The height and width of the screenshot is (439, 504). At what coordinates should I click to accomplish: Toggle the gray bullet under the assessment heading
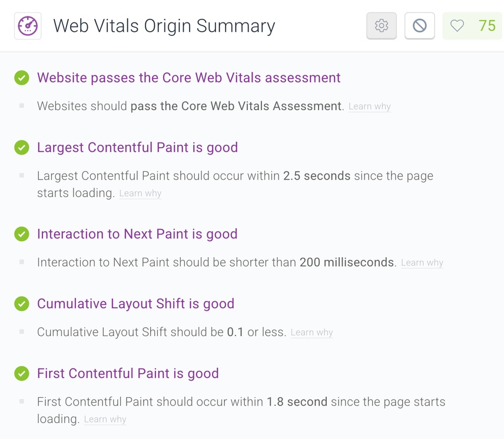point(22,106)
